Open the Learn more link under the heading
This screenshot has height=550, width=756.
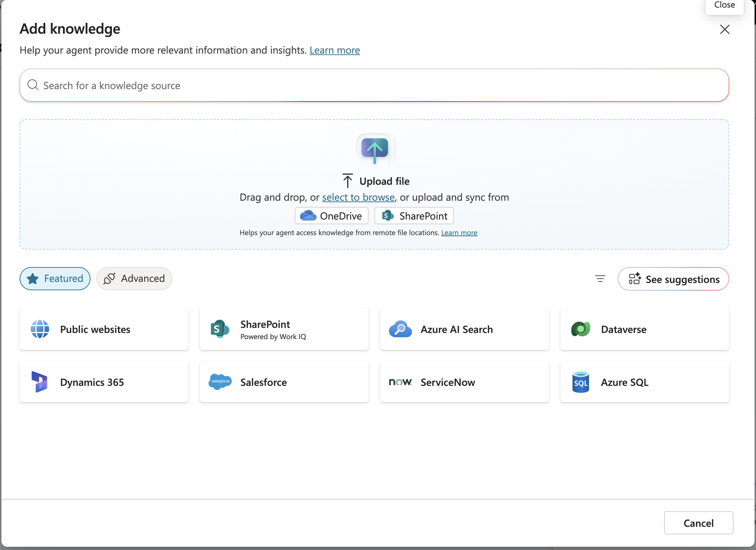(x=335, y=50)
